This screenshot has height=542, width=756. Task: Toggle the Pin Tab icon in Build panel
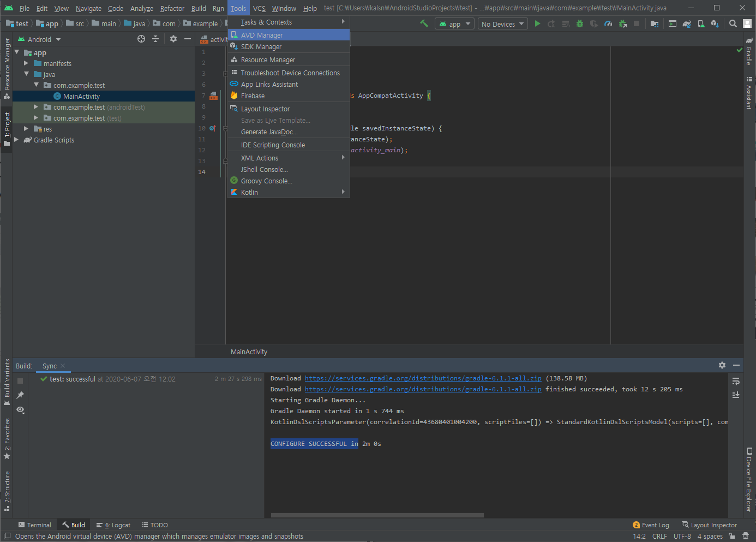(20, 395)
